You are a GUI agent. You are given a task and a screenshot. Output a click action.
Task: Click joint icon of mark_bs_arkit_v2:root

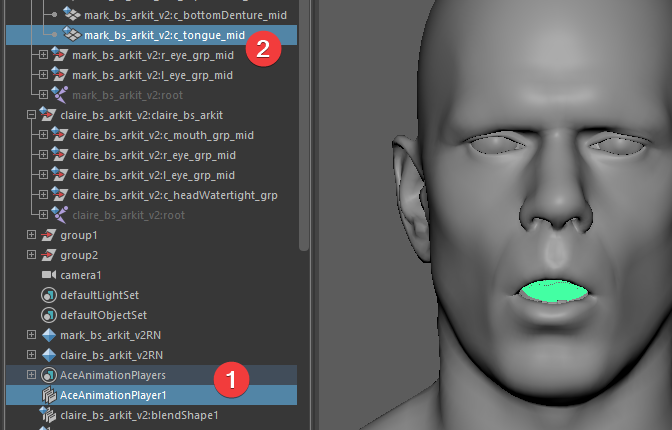tap(60, 95)
